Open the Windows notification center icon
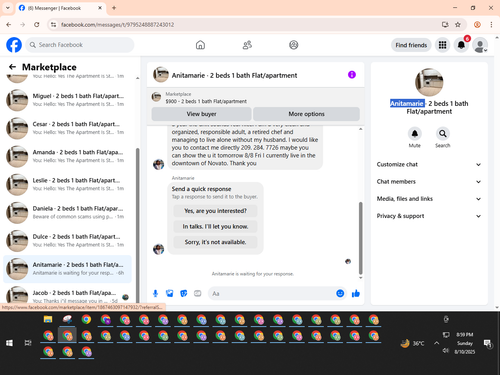 point(488,343)
